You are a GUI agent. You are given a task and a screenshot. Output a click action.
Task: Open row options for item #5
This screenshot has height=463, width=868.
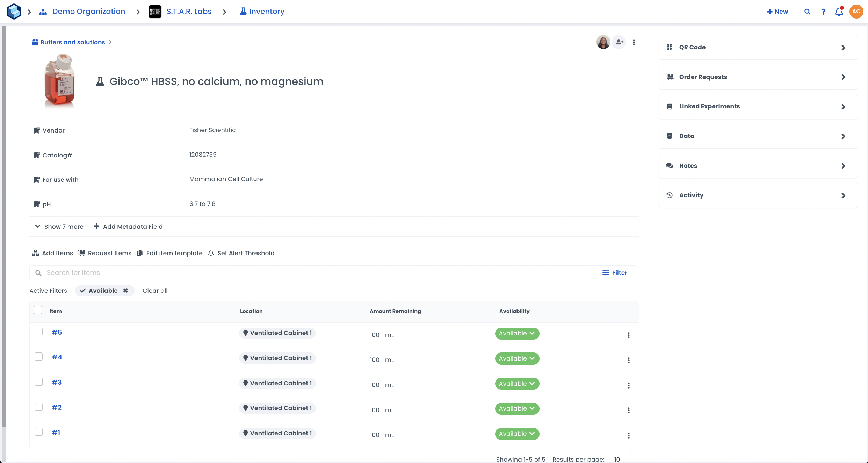coord(629,335)
